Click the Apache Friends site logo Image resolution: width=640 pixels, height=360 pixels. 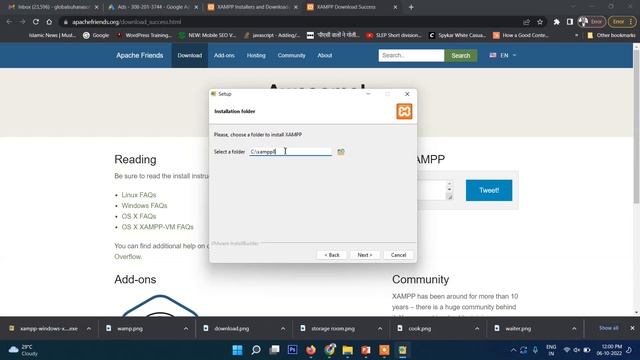pos(140,56)
